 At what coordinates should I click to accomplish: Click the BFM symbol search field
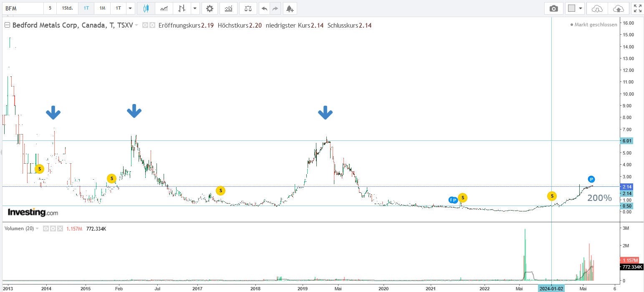point(23,8)
